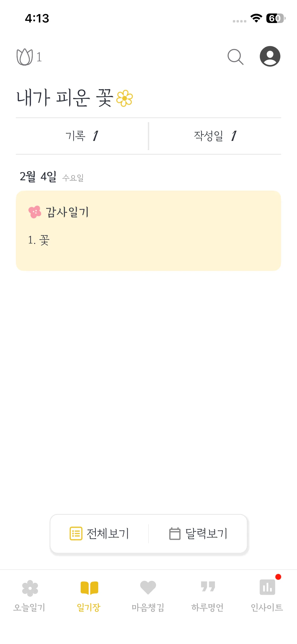This screenshot has height=644, width=297.
Task: Tap the 기록 count stat
Action: (x=82, y=136)
